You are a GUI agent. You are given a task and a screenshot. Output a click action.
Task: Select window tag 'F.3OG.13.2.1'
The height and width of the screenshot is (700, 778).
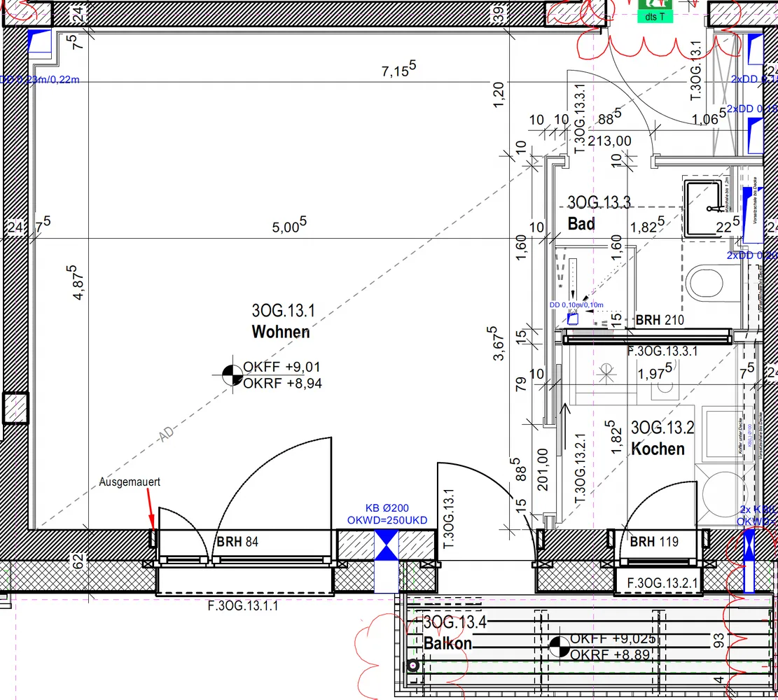tap(662, 583)
